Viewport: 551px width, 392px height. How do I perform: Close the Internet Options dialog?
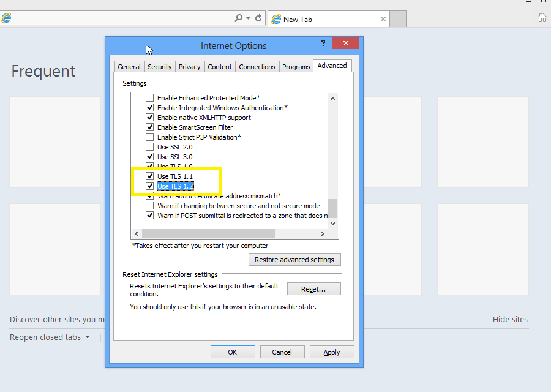tap(345, 43)
